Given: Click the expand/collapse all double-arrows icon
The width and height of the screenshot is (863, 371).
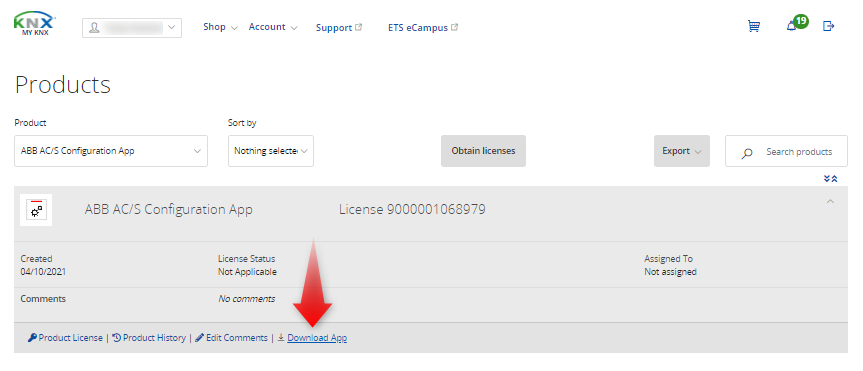Looking at the screenshot, I should pyautogui.click(x=830, y=178).
